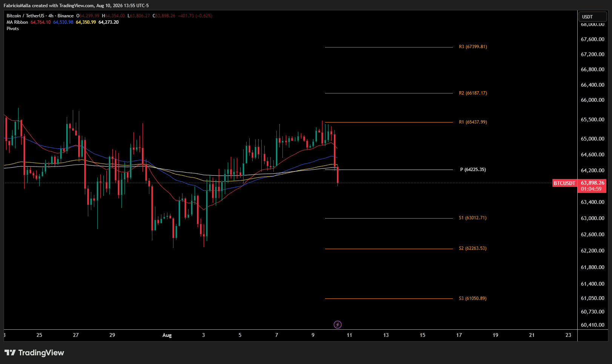Click the 65,000.00 price axis label

pos(592,139)
